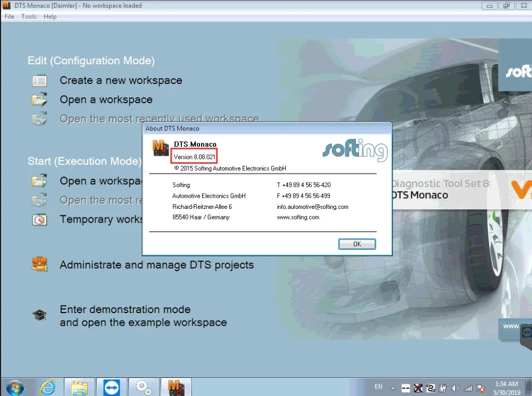Open the Windows Start menu
Viewport: 532px width, 396px height.
tap(15, 387)
